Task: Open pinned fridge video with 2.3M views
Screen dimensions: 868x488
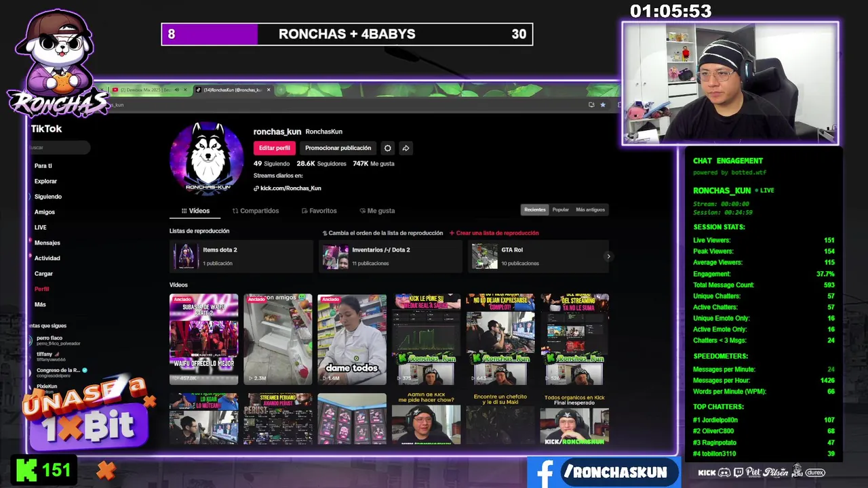Action: tap(278, 339)
